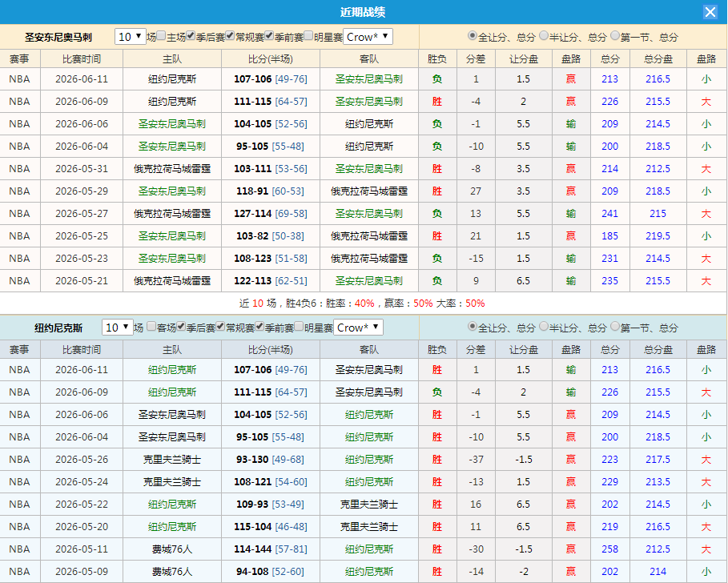
Task: Click point difference 27 in 2026-05-29 row
Action: tap(476, 191)
